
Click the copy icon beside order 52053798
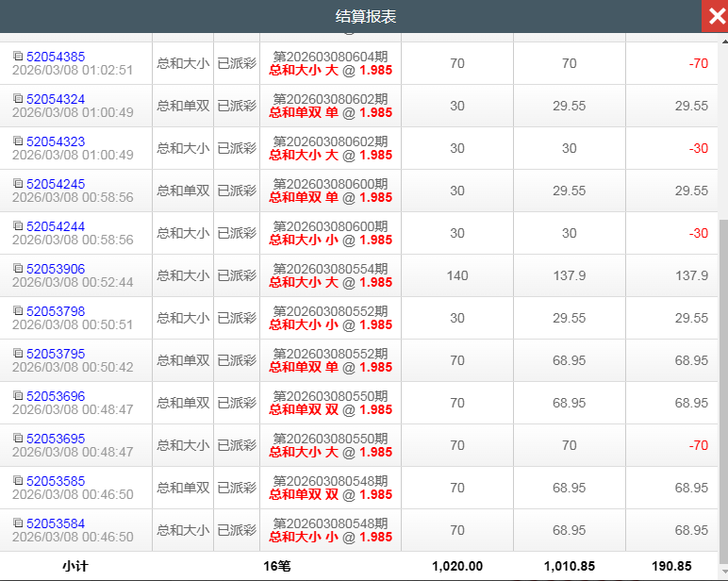[18, 310]
